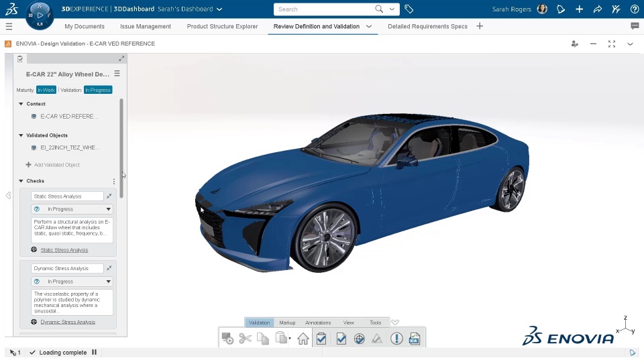Viewport: 644px width, 362px height.
Task: Open the chat message icon
Action: [635, 26]
